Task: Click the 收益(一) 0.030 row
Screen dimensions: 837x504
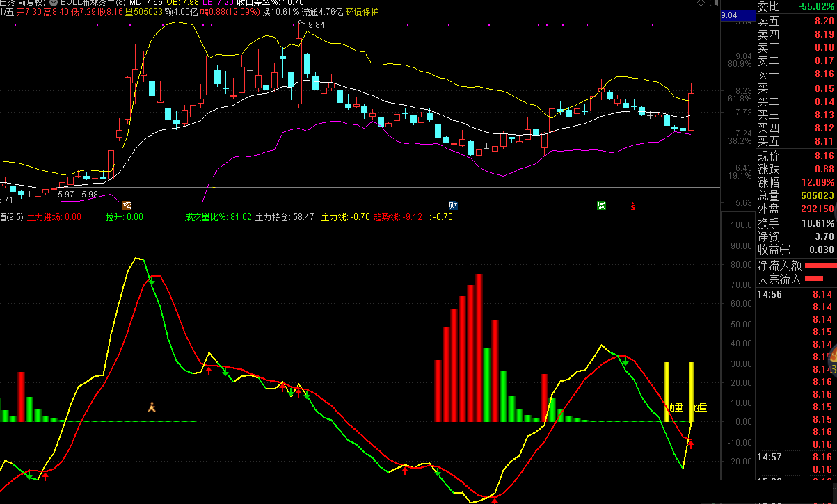Action: (x=796, y=250)
